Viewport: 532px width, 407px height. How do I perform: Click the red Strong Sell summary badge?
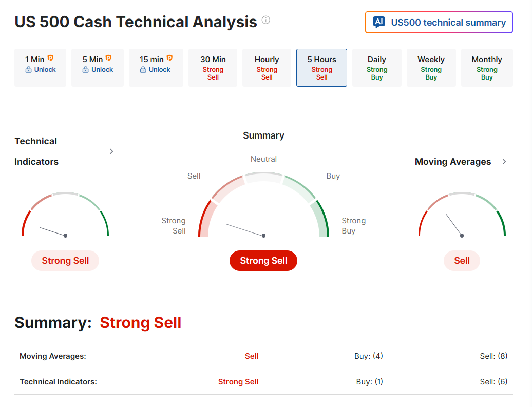[x=263, y=261]
